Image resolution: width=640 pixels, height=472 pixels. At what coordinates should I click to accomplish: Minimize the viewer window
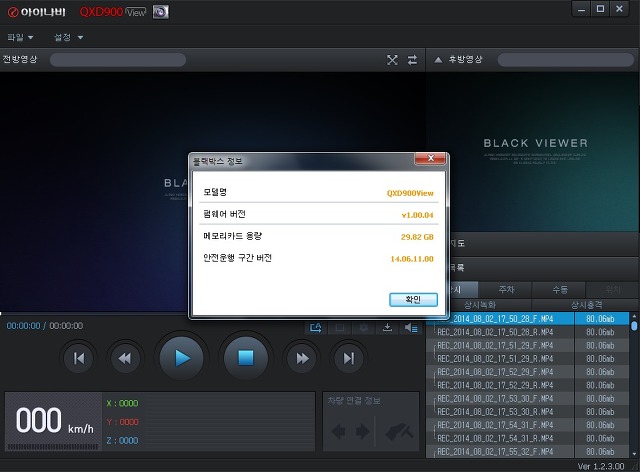point(581,9)
